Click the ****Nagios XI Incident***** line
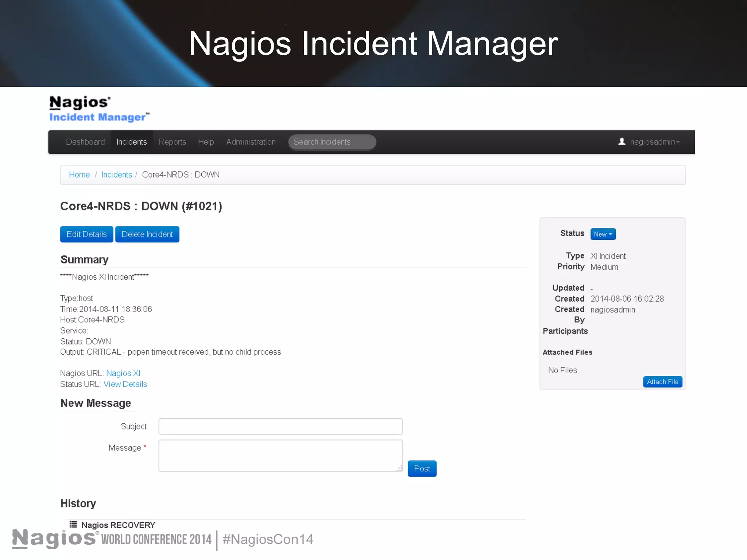The height and width of the screenshot is (560, 747). pos(104,277)
